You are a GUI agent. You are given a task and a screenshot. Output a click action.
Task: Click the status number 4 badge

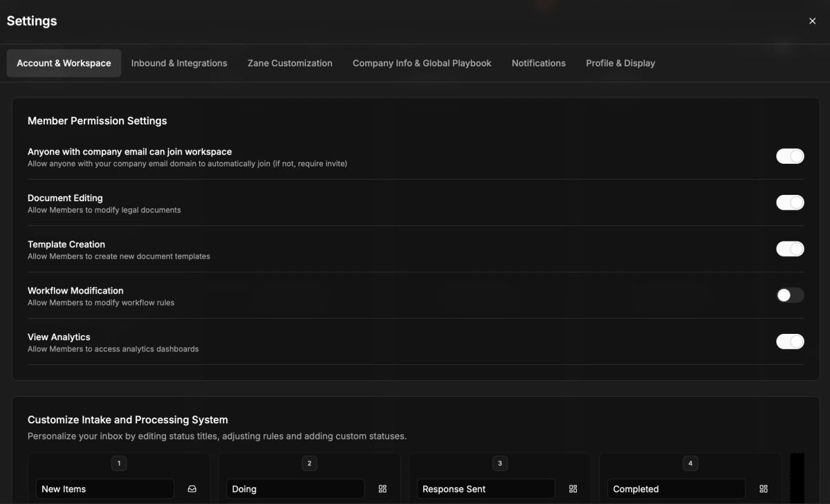[x=690, y=463]
